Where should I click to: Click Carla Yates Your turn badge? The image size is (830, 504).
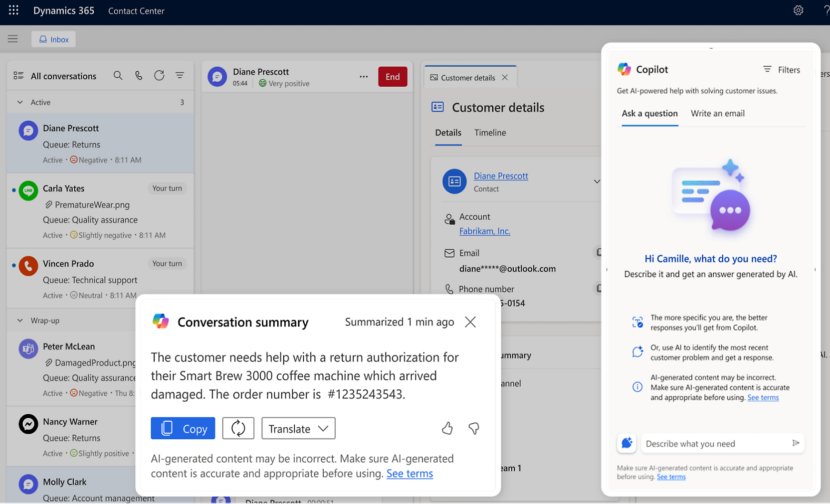167,188
